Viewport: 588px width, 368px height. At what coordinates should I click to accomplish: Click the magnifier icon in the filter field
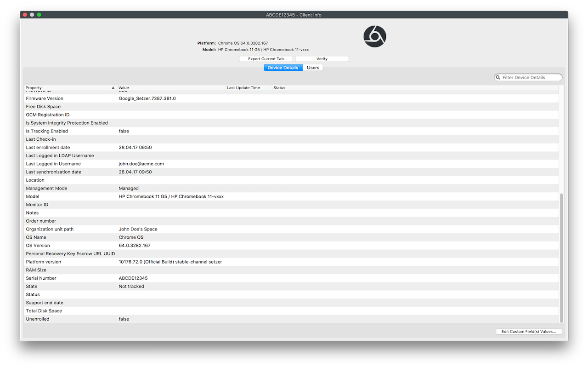[498, 78]
